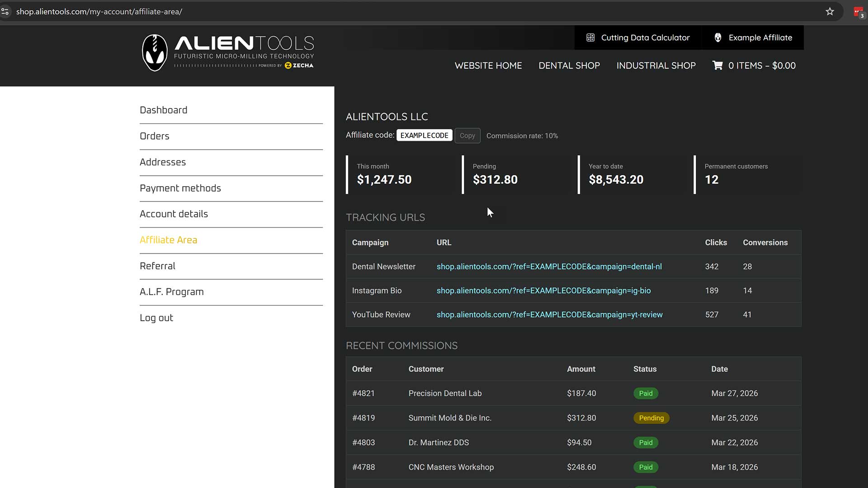Click the 527 clicks value
This screenshot has width=868, height=488.
point(712,314)
